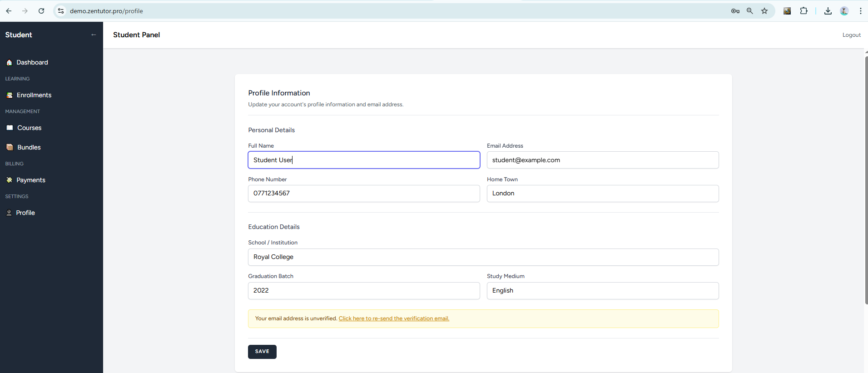Click the SAVE button
The height and width of the screenshot is (373, 868).
(262, 352)
